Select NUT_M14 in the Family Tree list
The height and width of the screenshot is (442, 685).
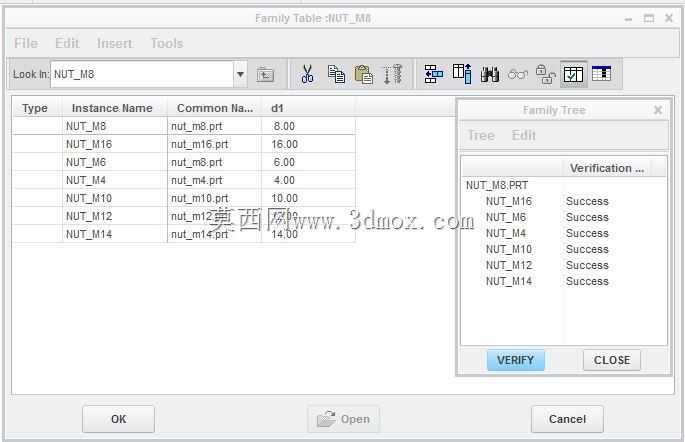click(x=509, y=281)
